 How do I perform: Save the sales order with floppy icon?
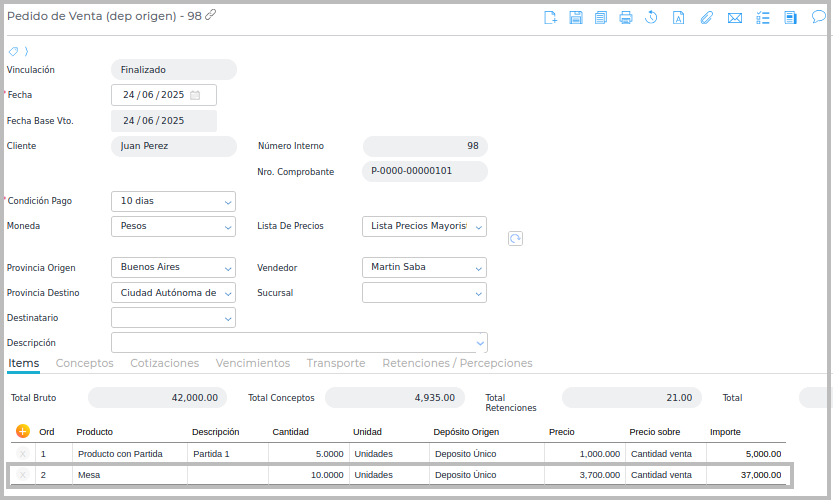coord(576,17)
